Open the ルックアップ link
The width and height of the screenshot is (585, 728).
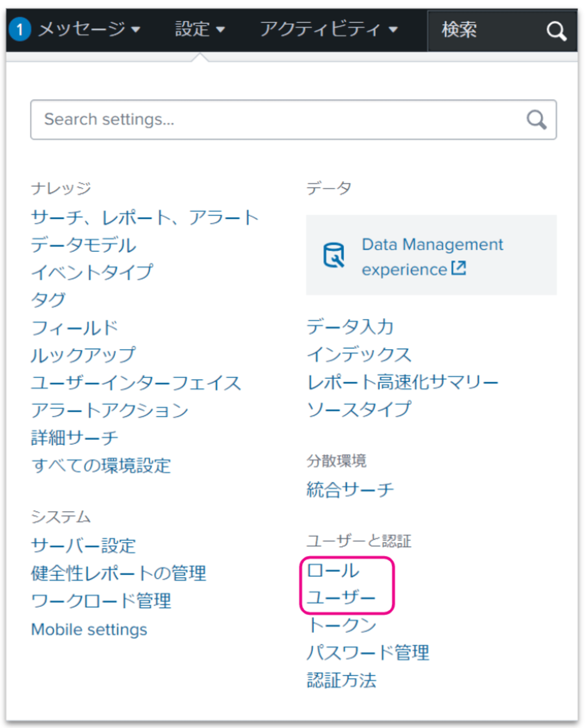click(x=83, y=355)
